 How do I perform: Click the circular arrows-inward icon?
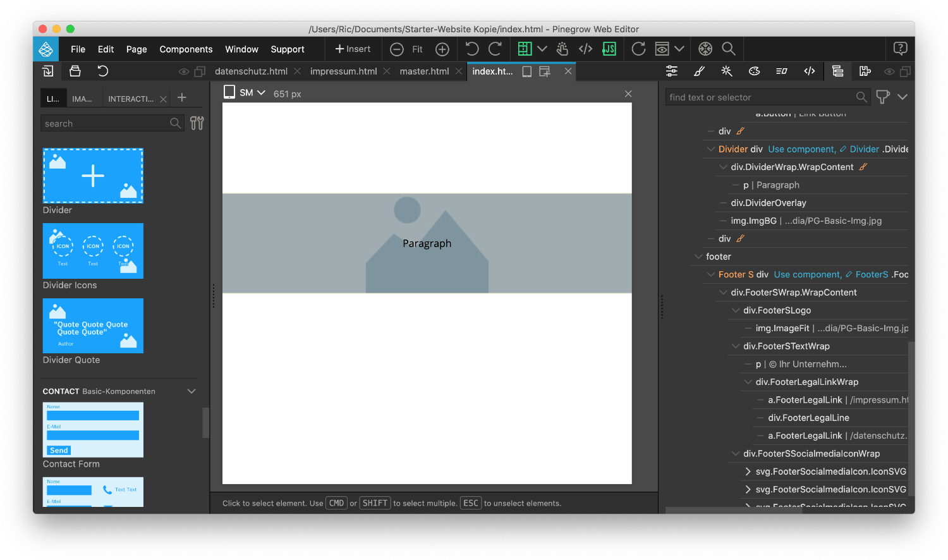(705, 49)
